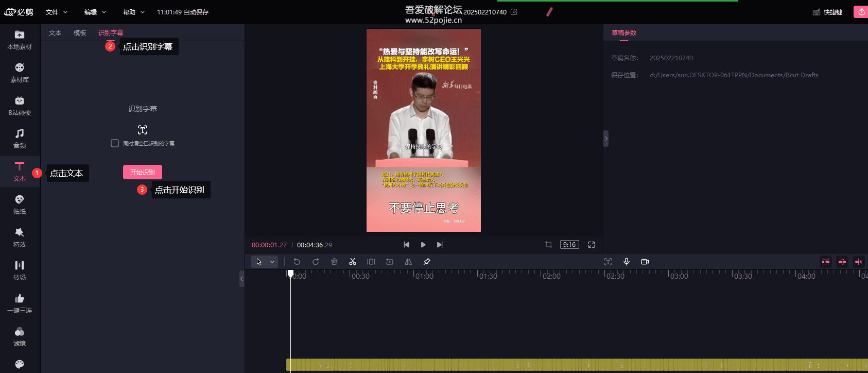Click the large 识别字幕 scan icon

click(x=143, y=130)
